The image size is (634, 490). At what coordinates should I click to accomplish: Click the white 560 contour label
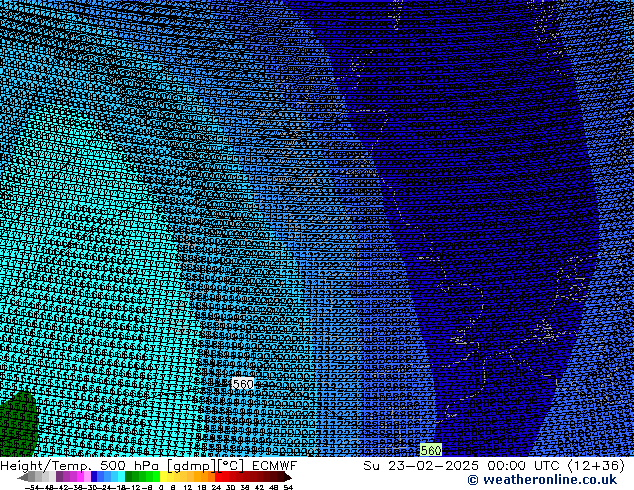point(243,384)
